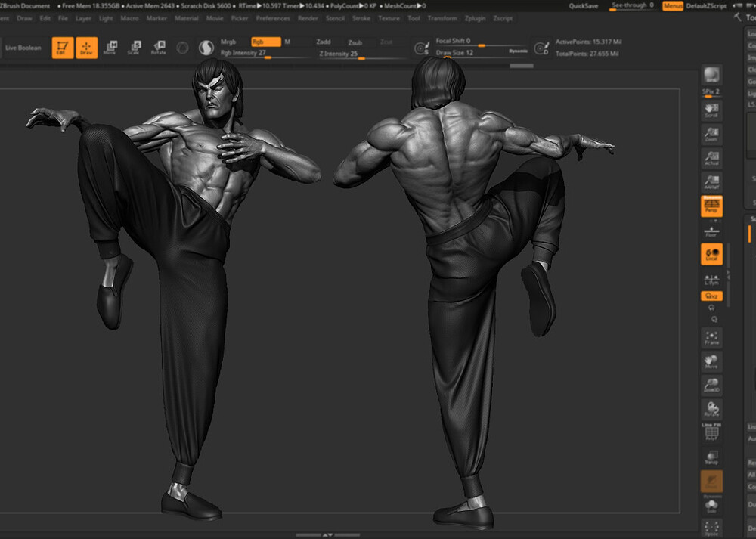Enable M material mode

[x=287, y=42]
